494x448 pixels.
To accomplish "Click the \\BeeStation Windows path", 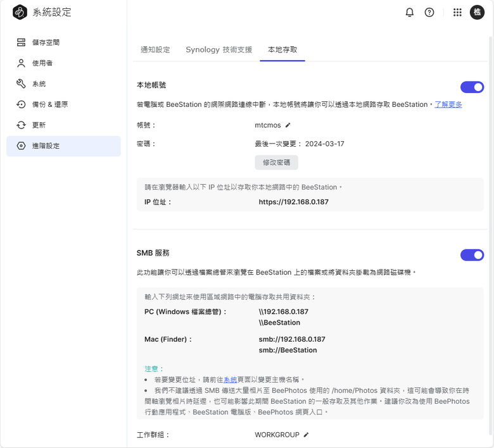I will (279, 323).
